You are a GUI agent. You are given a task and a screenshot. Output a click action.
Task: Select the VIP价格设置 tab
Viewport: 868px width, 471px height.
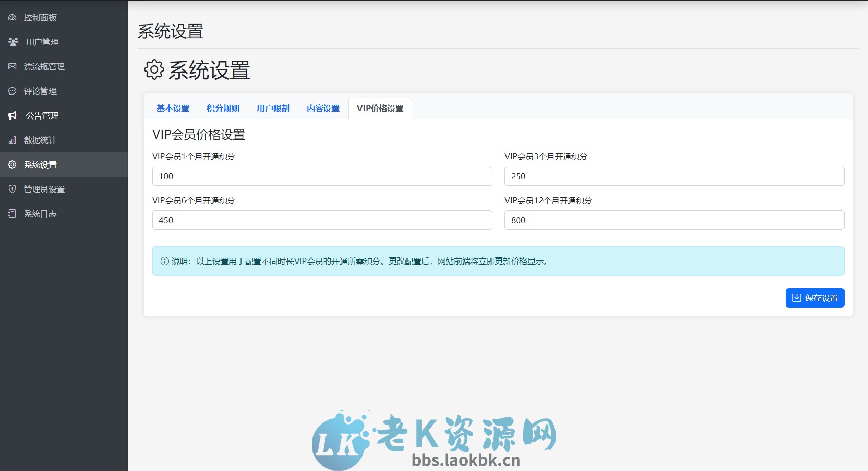click(x=380, y=108)
